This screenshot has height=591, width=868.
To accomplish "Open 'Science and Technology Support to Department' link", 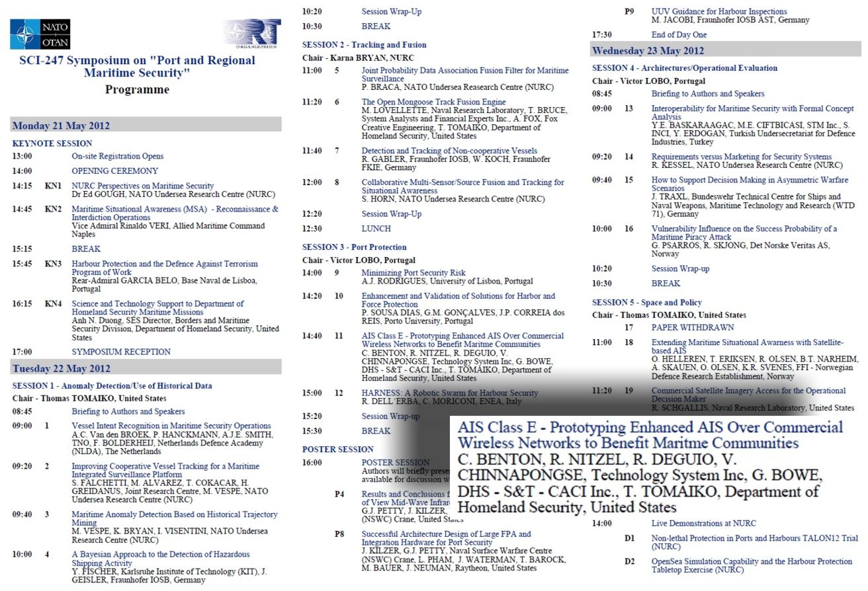I will click(157, 308).
